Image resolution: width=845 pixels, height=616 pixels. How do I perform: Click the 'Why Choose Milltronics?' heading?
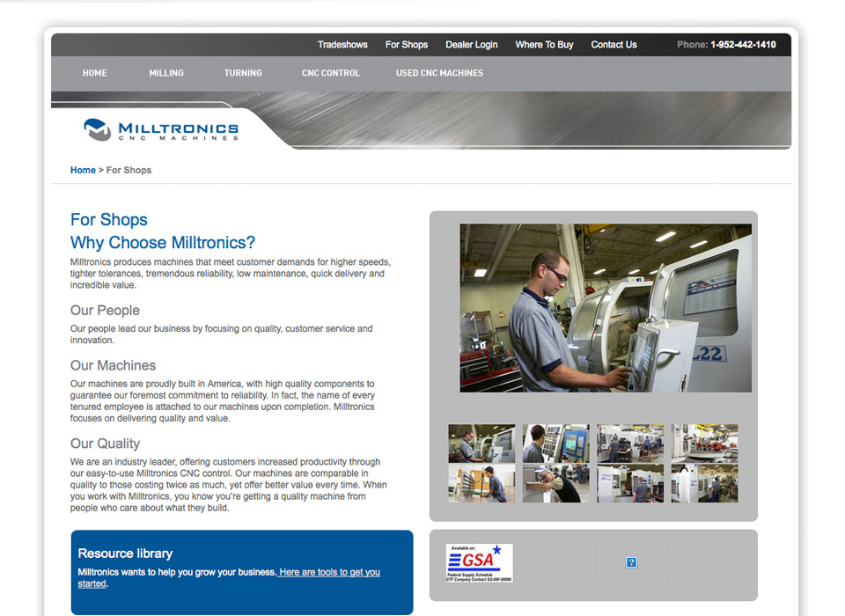point(163,243)
